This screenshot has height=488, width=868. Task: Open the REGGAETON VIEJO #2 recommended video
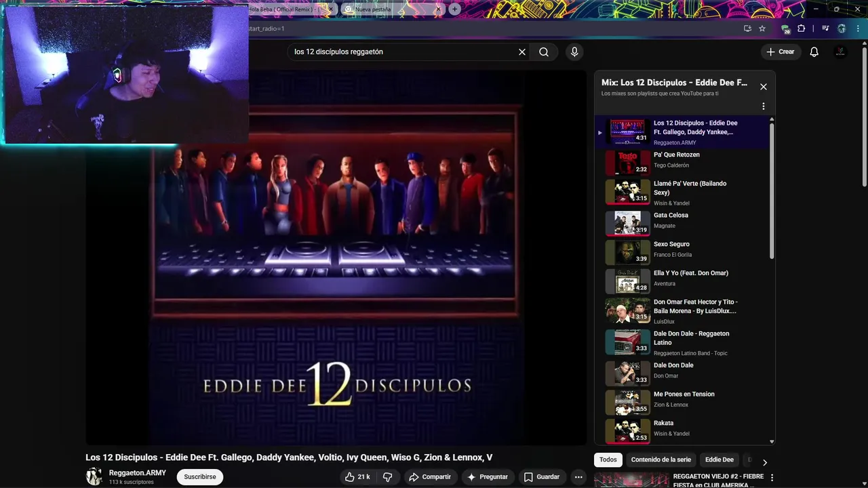[x=680, y=481]
